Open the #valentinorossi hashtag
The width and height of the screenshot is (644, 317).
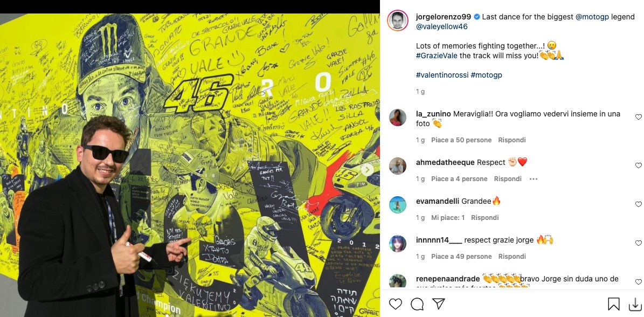[442, 75]
